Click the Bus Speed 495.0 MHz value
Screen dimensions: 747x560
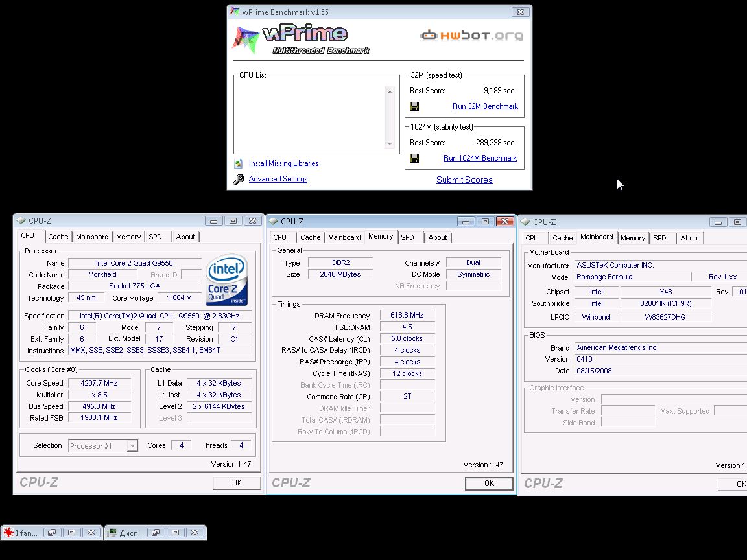(99, 406)
